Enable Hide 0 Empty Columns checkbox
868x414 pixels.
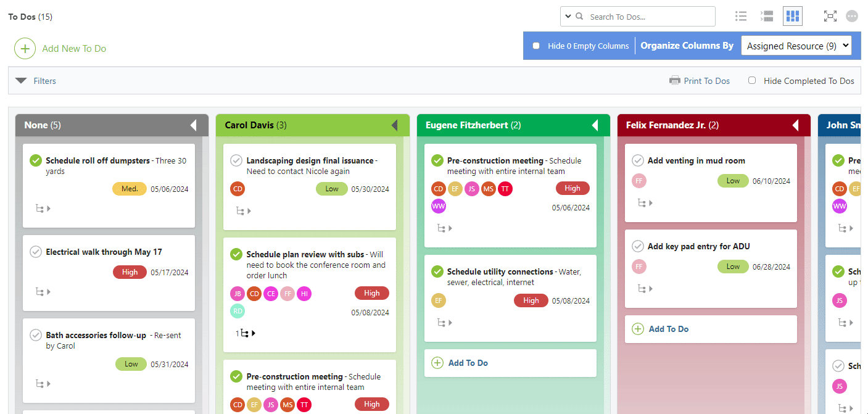[x=536, y=46]
